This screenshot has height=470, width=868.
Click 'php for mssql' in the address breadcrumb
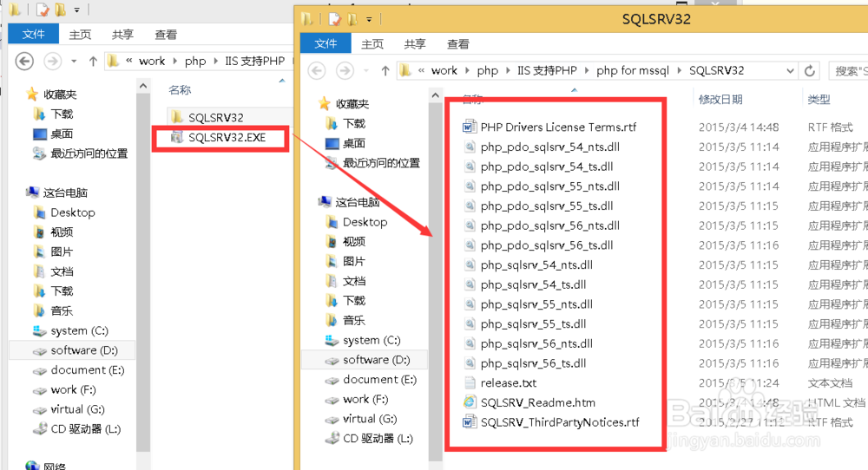click(x=632, y=71)
